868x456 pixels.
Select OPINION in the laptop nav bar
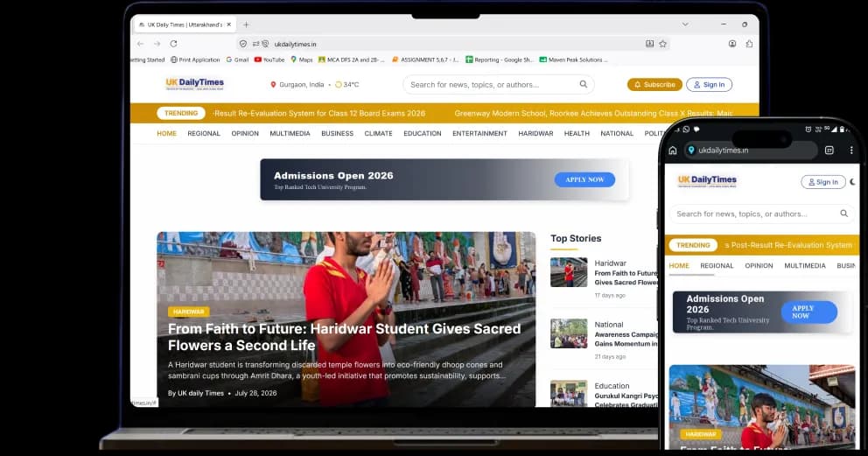tap(245, 133)
